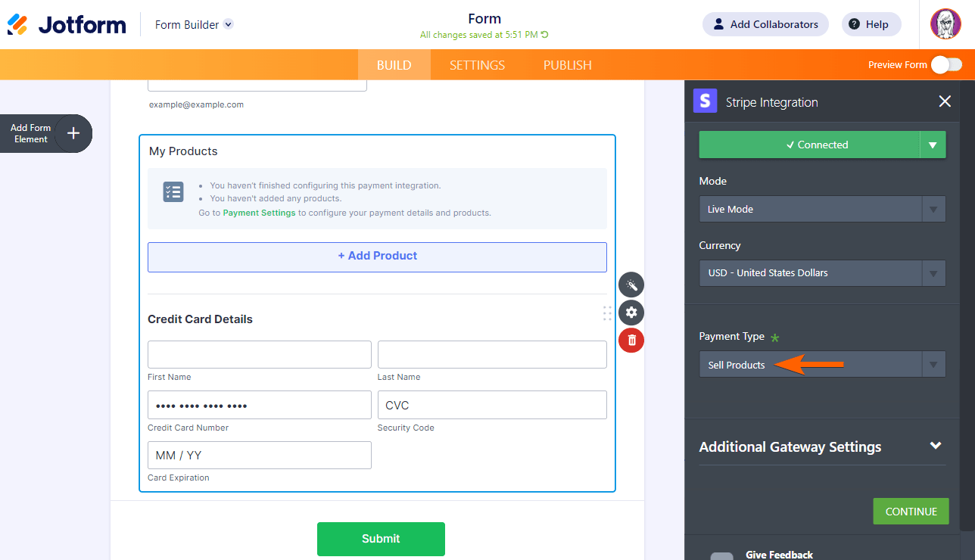Click the Credit Card Number field

pos(260,405)
